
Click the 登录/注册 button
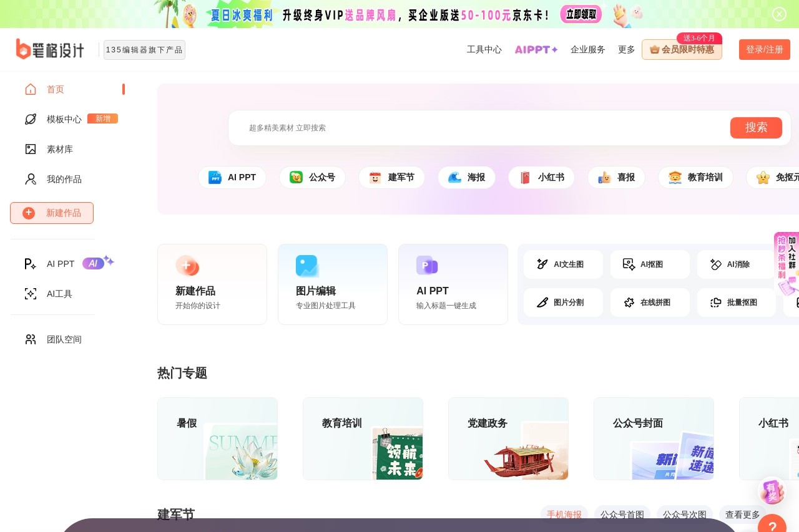click(765, 49)
